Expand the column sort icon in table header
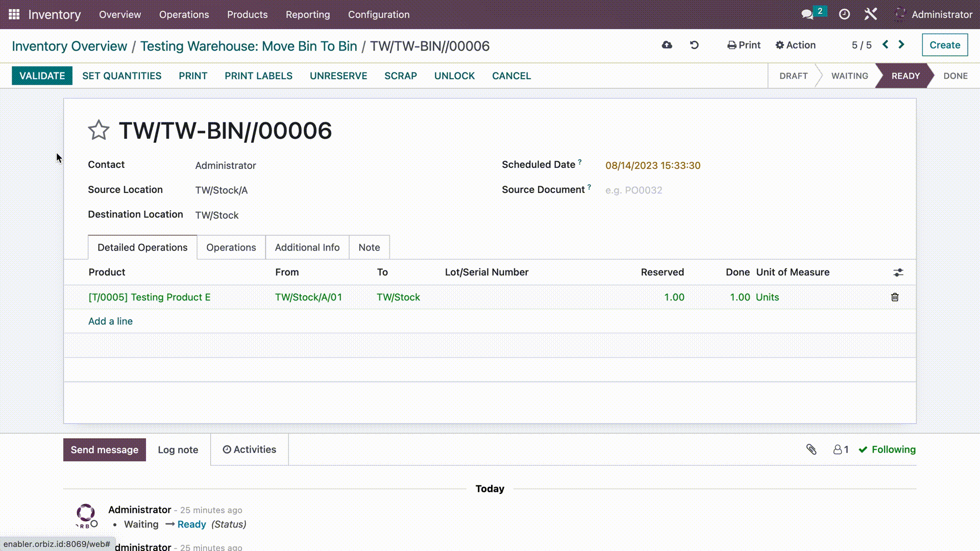 pyautogui.click(x=898, y=272)
